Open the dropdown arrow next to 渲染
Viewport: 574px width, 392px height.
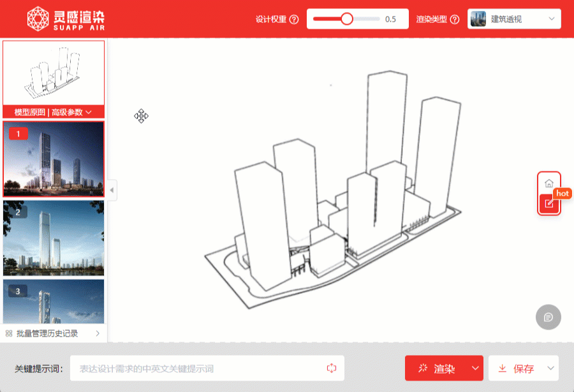(x=475, y=368)
